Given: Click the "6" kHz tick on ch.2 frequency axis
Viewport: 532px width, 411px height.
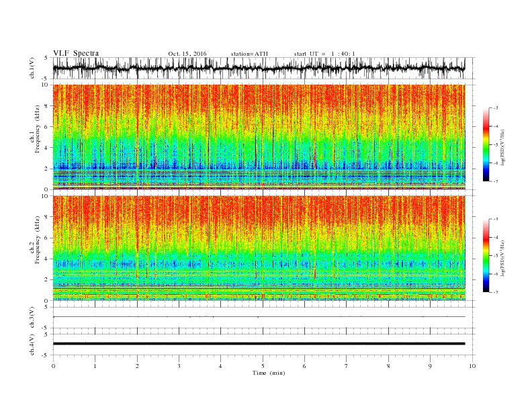Looking at the screenshot, I should click(48, 238).
